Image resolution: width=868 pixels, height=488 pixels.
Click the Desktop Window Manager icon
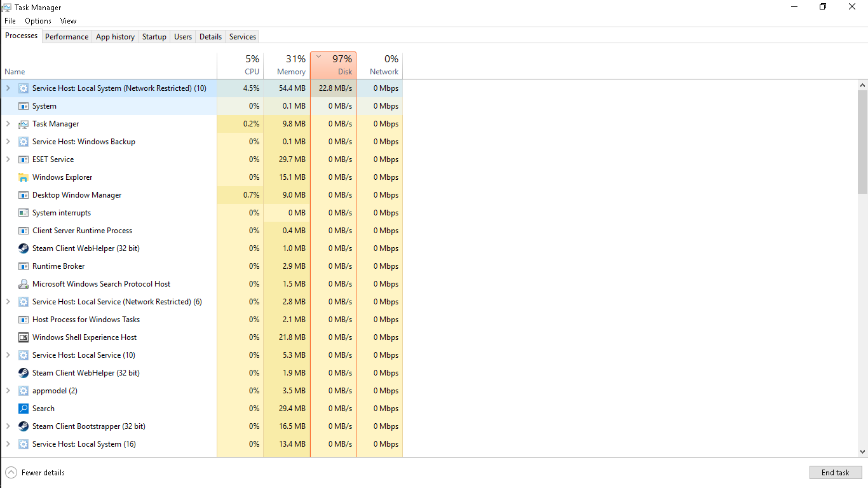click(24, 195)
